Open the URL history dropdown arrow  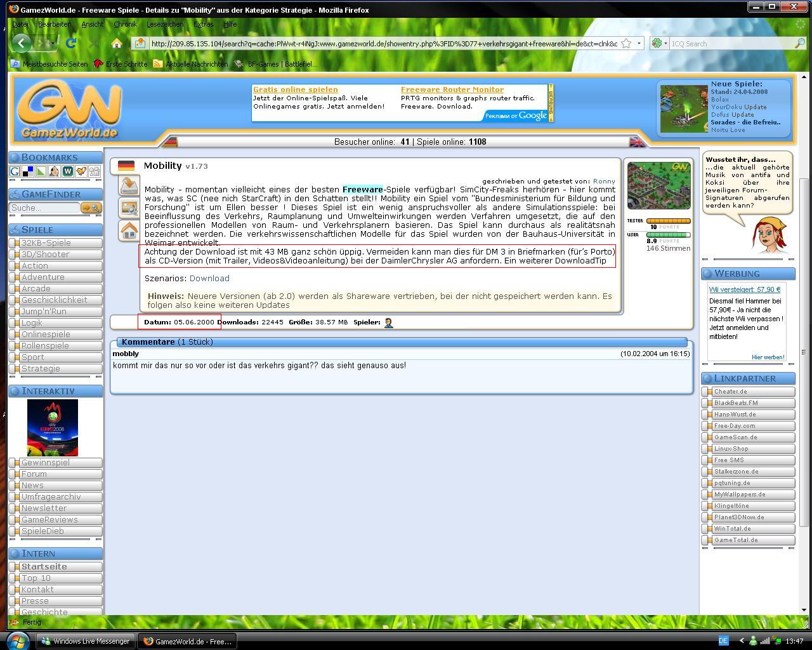(639, 43)
